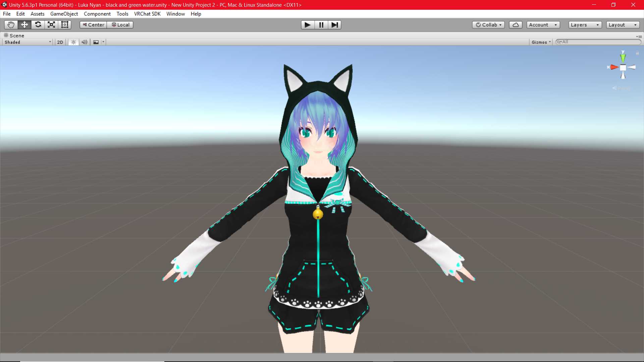Switch handle rotation to Local

120,24
